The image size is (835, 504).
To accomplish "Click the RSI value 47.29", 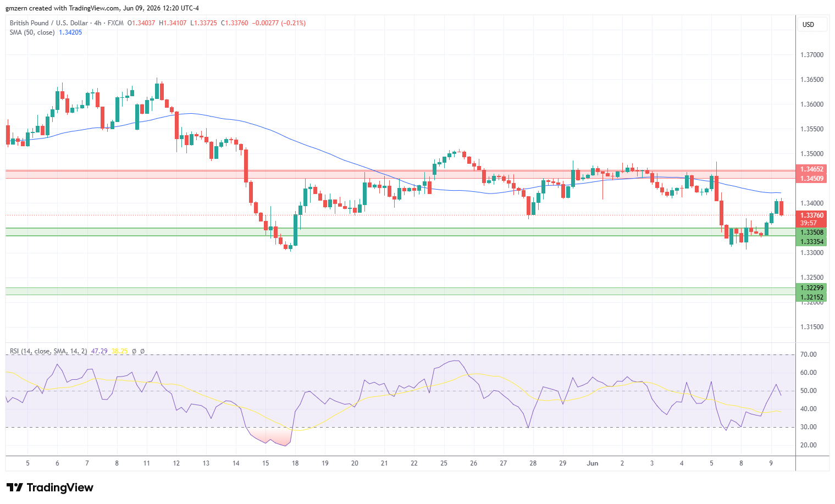I will point(99,351).
